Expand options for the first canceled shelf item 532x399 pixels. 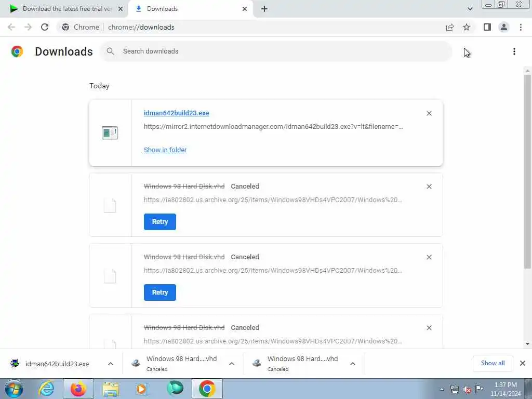232,364
